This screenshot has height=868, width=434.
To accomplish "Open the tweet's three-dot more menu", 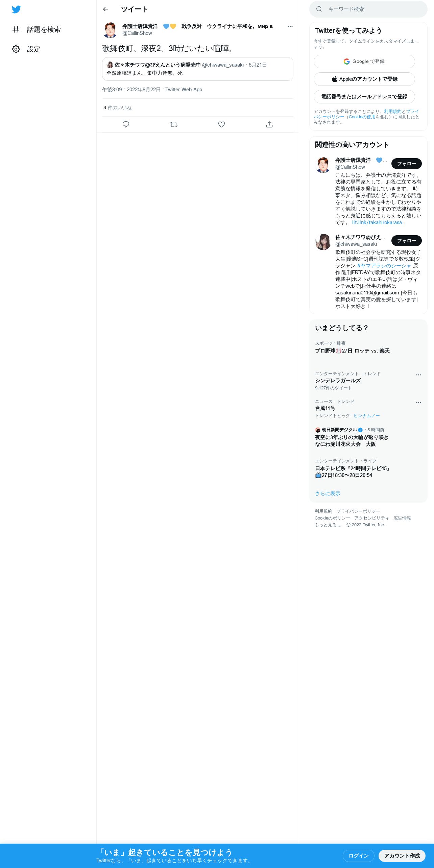I will (290, 26).
